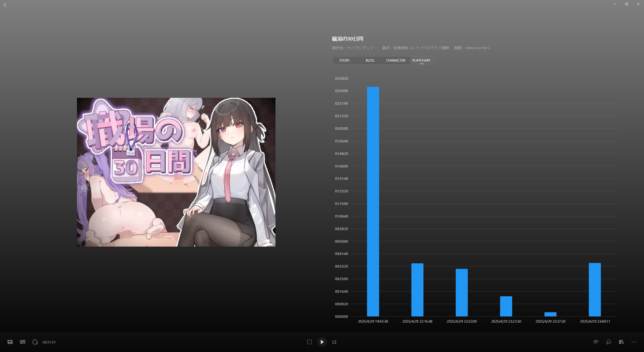
Task: Open the more options ellipsis menu
Action: pyautogui.click(x=634, y=342)
